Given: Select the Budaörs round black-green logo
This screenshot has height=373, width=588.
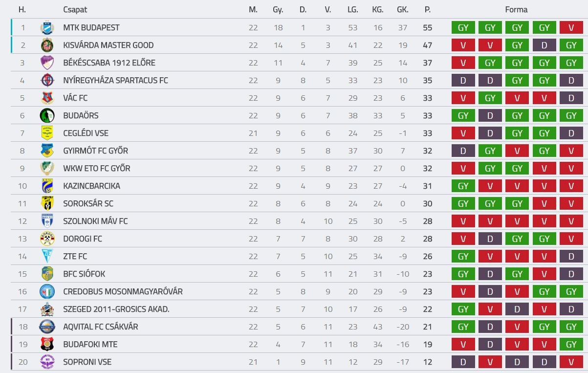Looking at the screenshot, I should (x=47, y=116).
